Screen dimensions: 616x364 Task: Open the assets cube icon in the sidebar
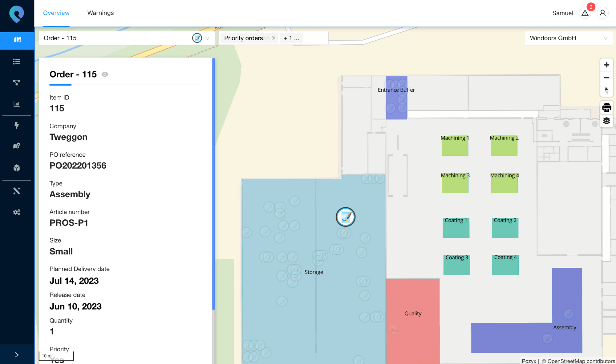pyautogui.click(x=16, y=168)
